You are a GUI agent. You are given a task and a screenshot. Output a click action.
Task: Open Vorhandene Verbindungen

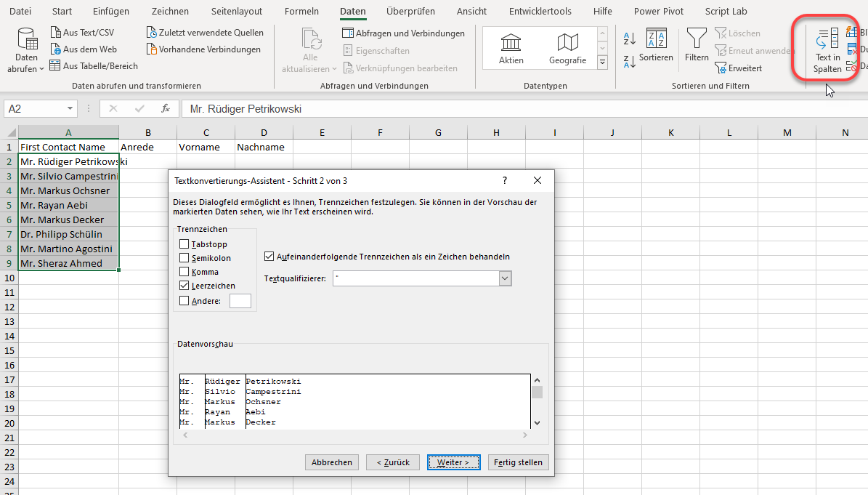pyautogui.click(x=203, y=49)
